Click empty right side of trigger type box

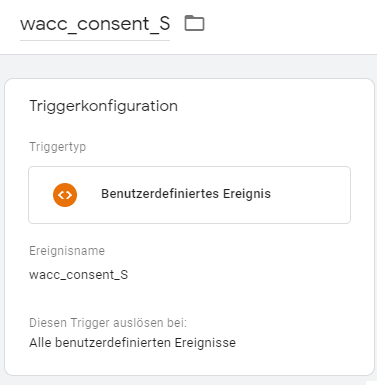(x=310, y=195)
